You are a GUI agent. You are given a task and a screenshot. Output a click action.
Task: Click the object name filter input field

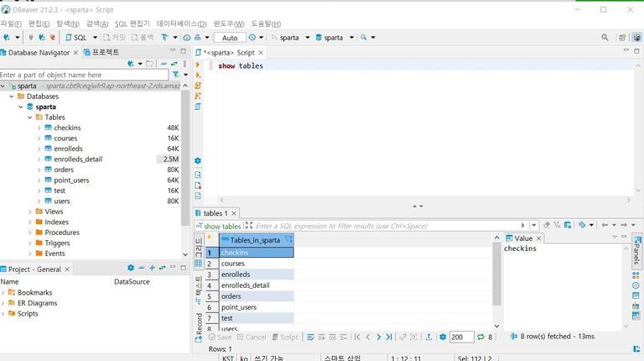pyautogui.click(x=84, y=75)
